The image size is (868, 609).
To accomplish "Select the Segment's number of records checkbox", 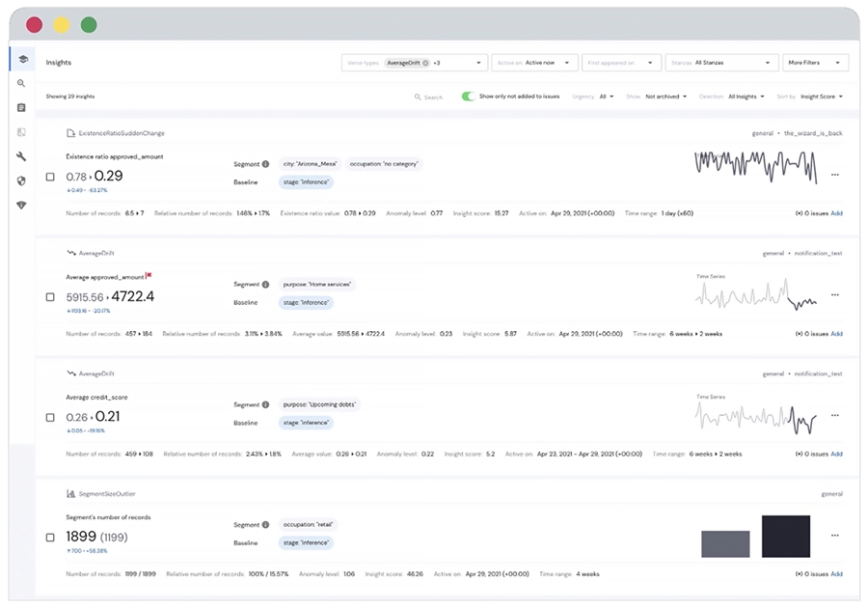I will click(50, 537).
